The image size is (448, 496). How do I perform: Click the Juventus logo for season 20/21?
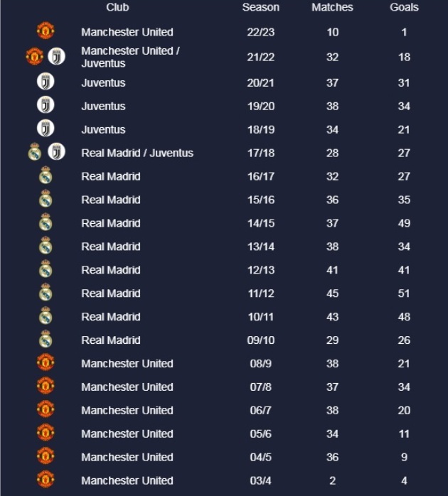46,82
